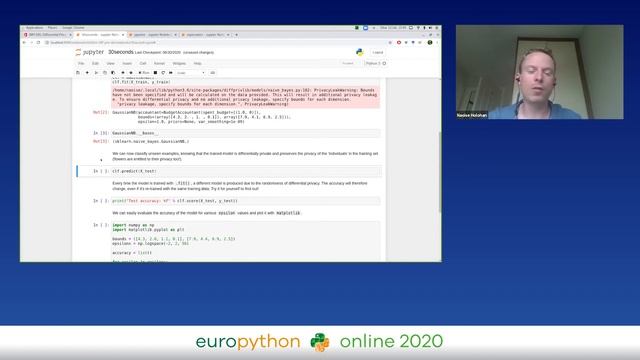Reload the page with the refresh icon
Viewport: 640px width, 360px height.
[38, 42]
